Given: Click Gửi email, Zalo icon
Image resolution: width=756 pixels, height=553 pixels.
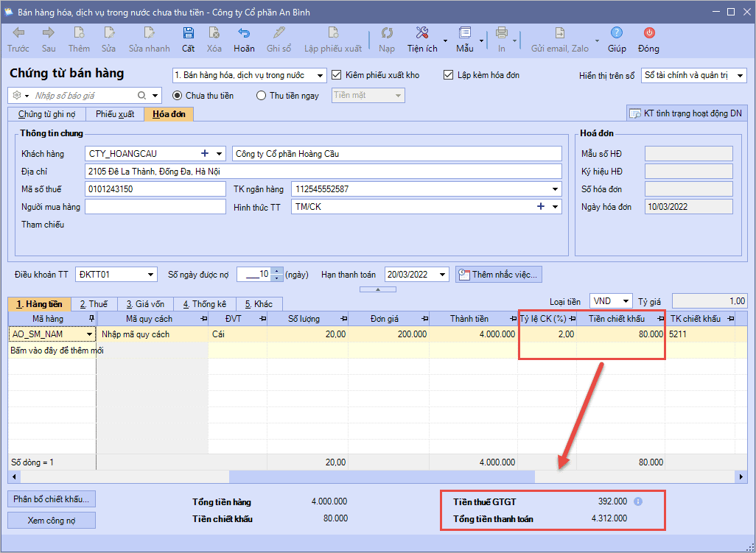Looking at the screenshot, I should (x=559, y=32).
